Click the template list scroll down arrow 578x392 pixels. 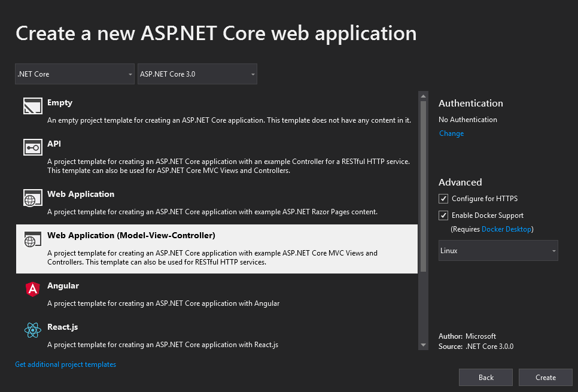[x=423, y=345]
